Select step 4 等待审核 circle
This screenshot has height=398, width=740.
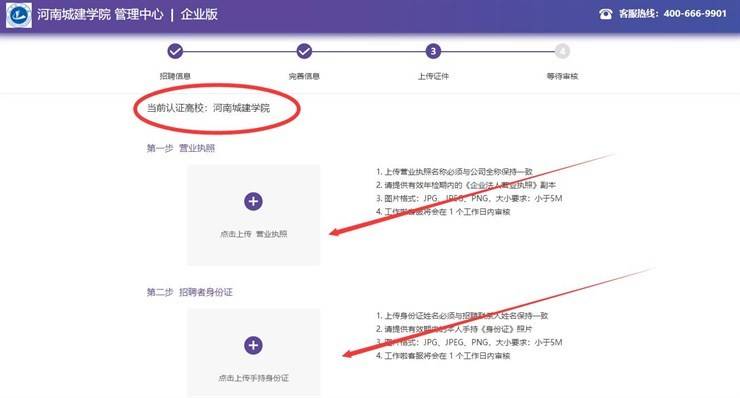(562, 51)
